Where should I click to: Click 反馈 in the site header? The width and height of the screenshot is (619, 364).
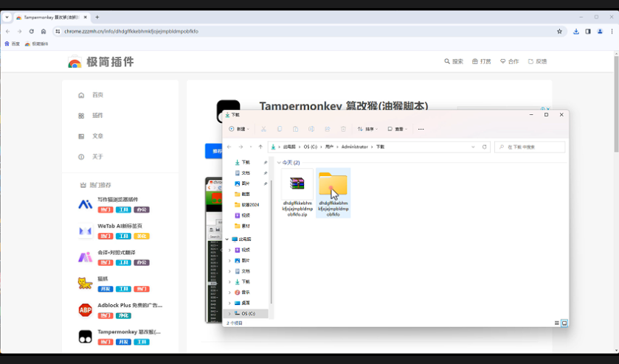[x=538, y=61]
